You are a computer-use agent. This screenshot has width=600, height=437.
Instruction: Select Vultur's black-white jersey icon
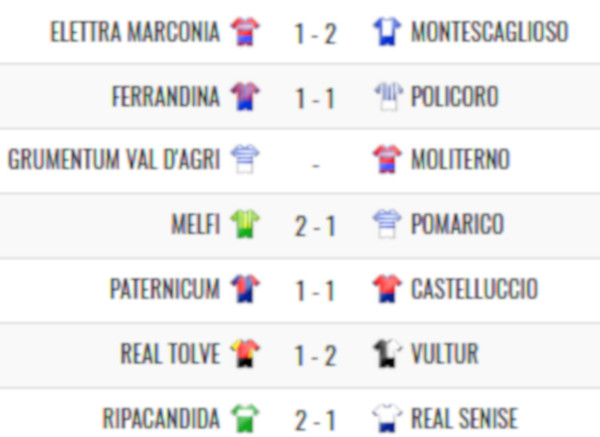point(387,353)
